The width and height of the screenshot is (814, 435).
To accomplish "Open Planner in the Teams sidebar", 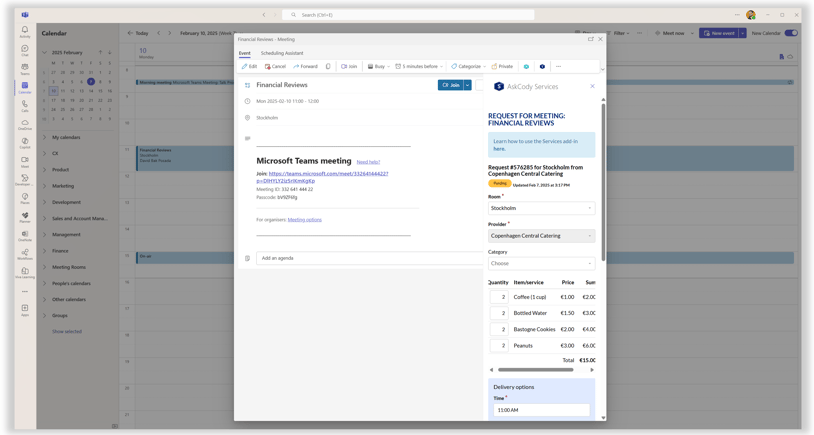I will (x=24, y=218).
